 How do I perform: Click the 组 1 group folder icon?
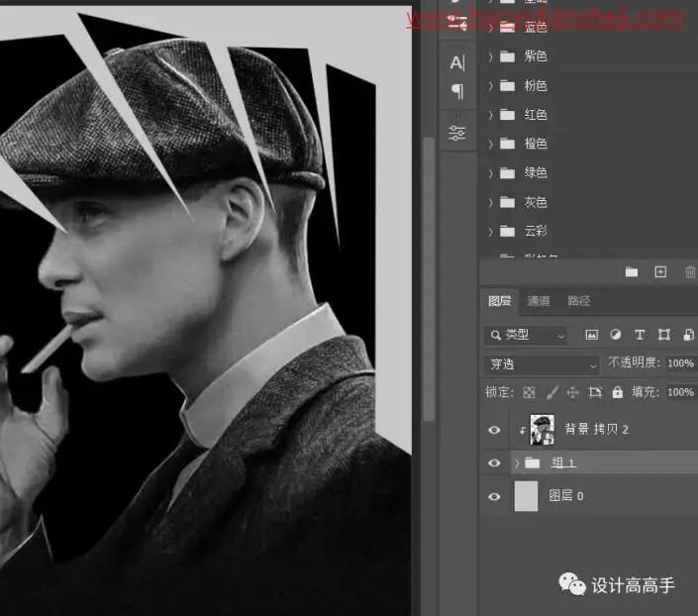(532, 463)
